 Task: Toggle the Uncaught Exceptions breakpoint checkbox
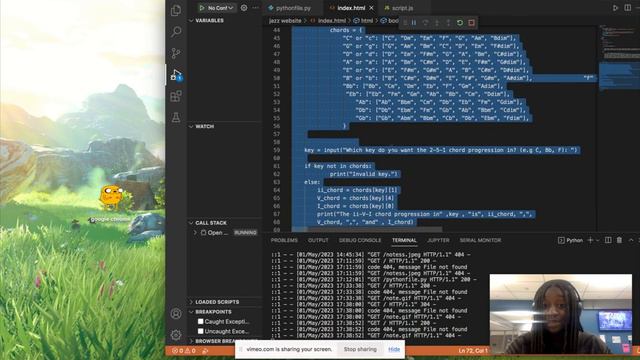click(200, 331)
